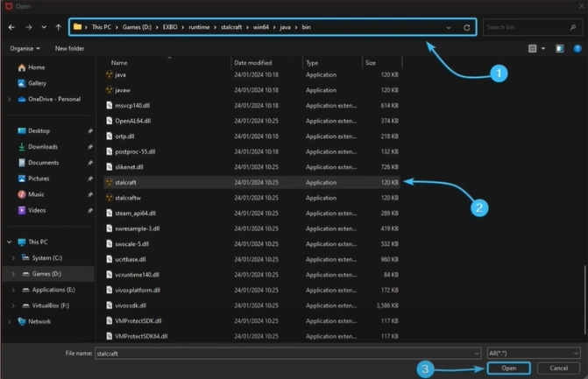
Task: Select the swresample-3.dll file icon
Action: pos(110,228)
